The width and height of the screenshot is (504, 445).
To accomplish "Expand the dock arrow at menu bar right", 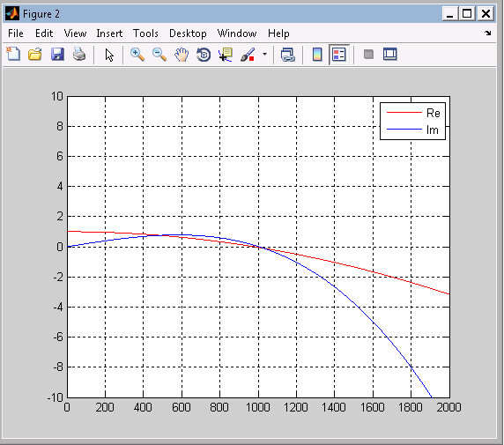I will point(488,33).
